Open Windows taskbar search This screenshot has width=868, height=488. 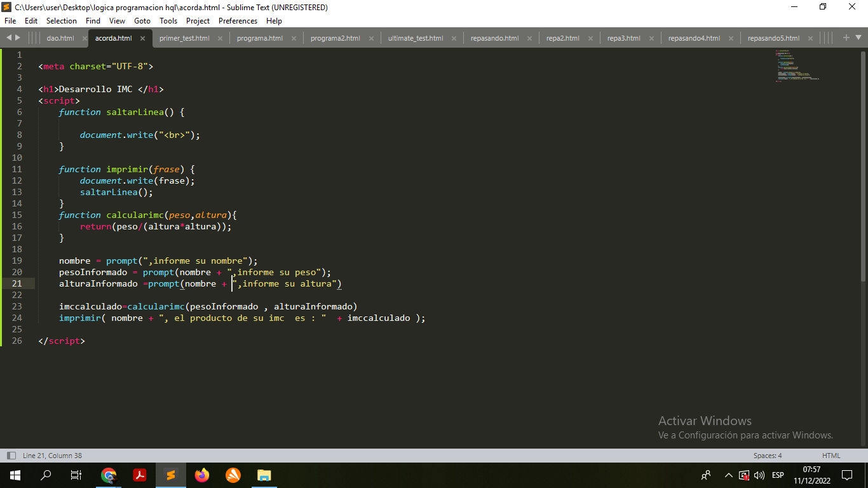pos(46,475)
